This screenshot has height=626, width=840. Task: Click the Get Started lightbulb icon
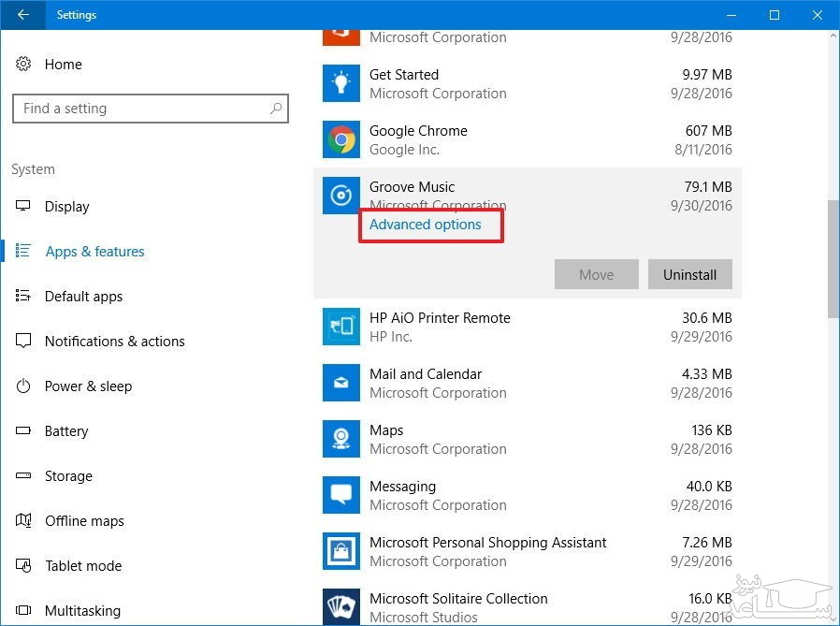pos(340,84)
